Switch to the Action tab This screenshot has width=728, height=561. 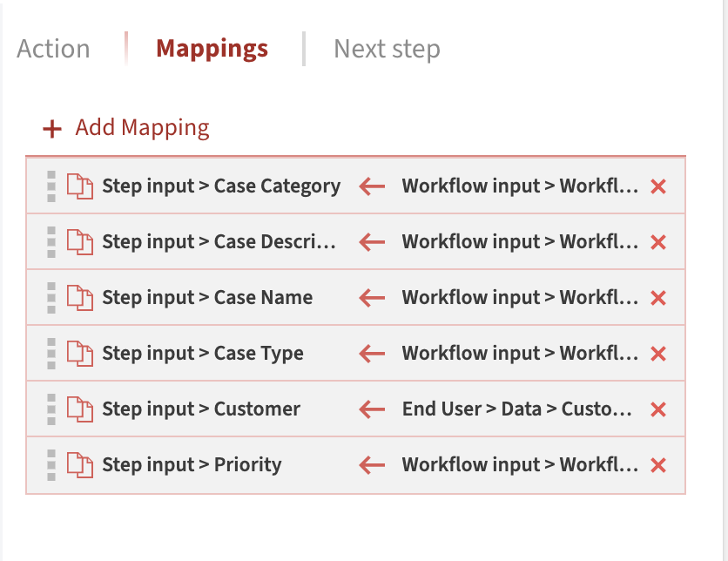(52, 49)
